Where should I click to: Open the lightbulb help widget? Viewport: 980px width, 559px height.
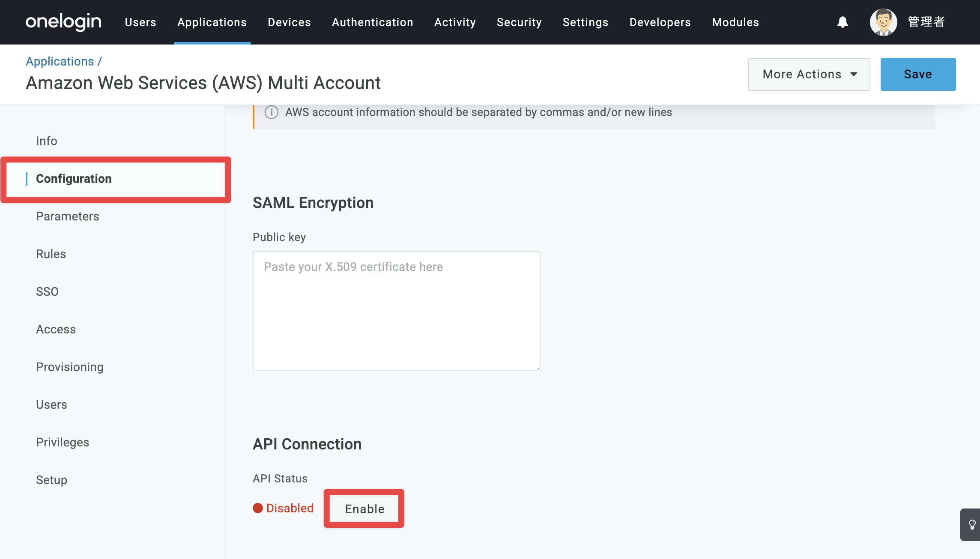tap(971, 524)
